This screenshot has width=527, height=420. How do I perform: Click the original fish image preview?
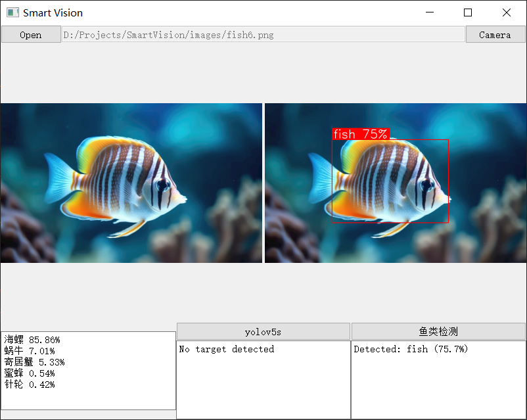click(x=131, y=183)
